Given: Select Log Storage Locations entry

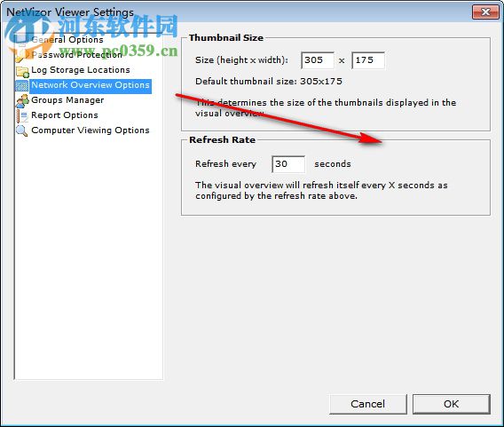Looking at the screenshot, I should coord(81,70).
